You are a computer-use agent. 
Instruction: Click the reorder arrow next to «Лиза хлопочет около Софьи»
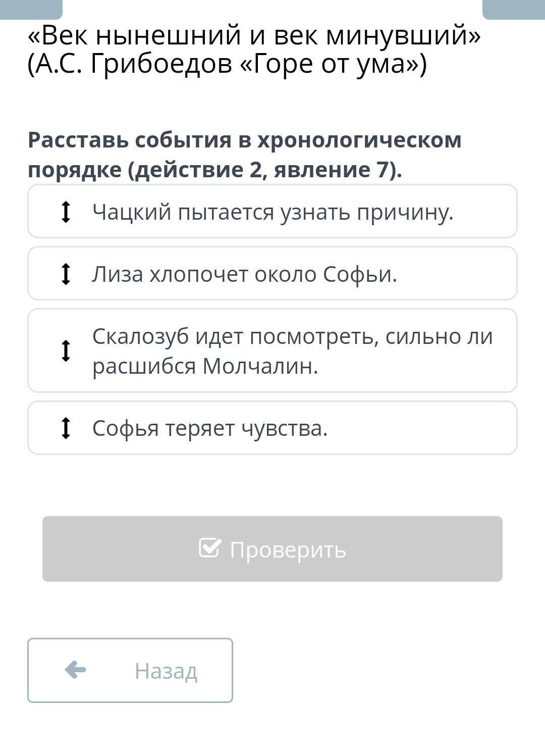point(66,274)
